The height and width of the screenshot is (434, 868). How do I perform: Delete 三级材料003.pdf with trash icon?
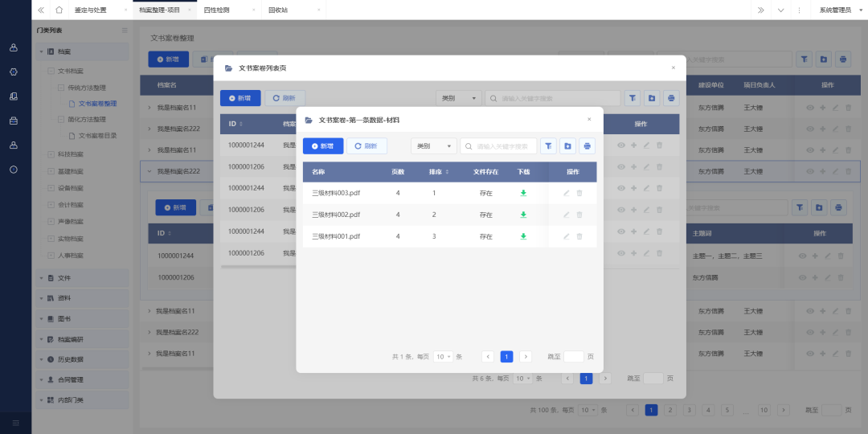(579, 193)
